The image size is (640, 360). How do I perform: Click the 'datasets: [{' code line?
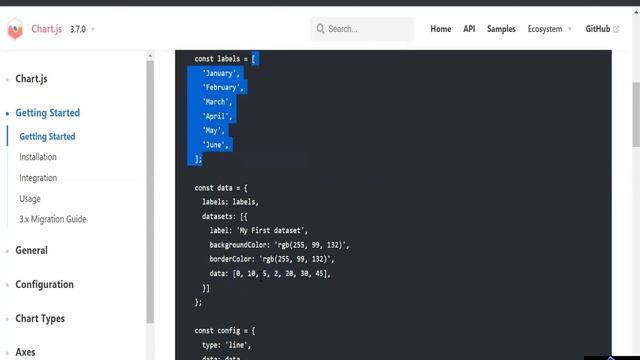224,216
